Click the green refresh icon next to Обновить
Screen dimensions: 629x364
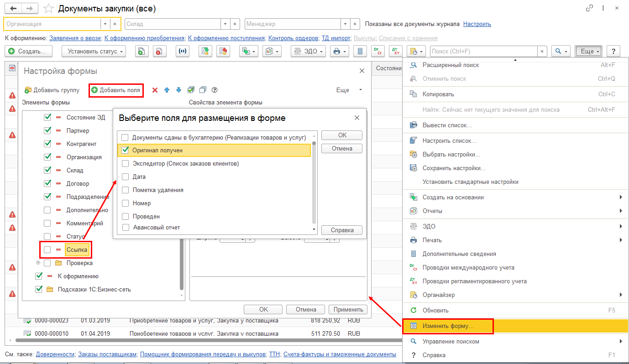click(414, 310)
